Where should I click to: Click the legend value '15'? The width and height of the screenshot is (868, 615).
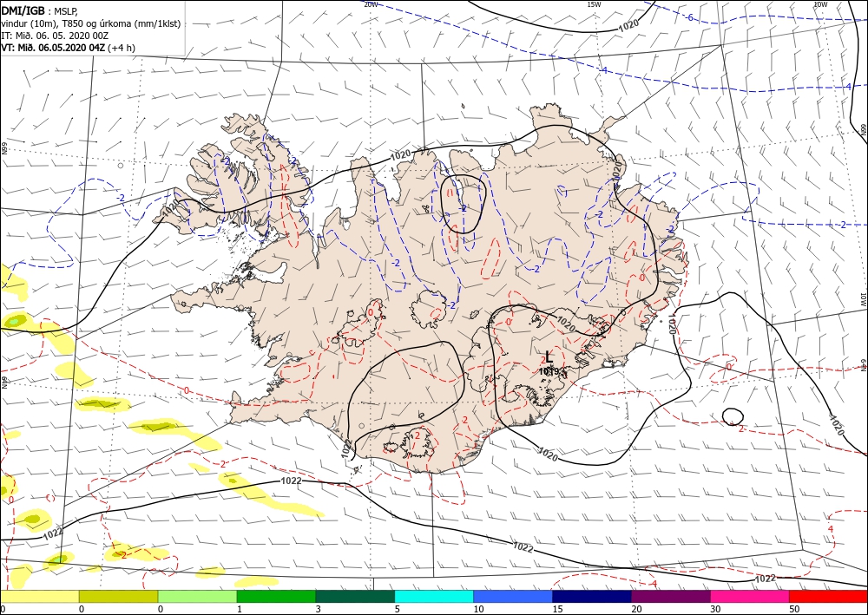click(556, 609)
